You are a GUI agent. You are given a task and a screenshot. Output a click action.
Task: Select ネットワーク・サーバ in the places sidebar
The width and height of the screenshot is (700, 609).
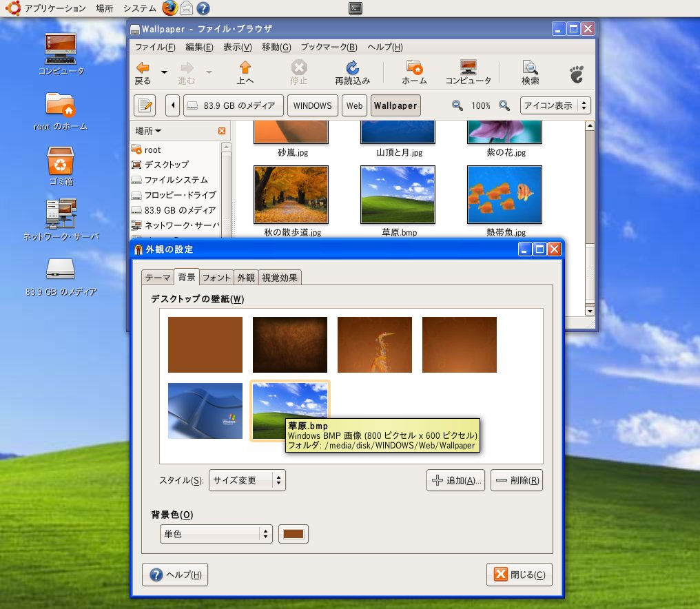pos(176,225)
